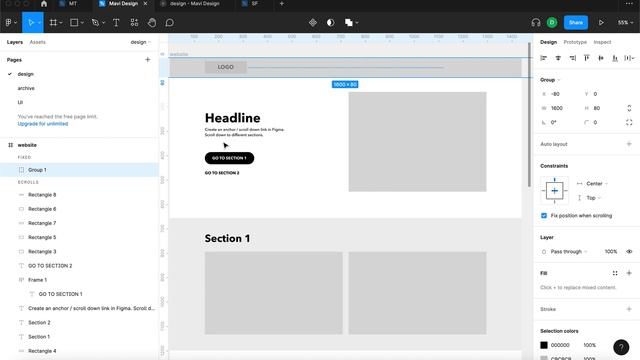
Task: Switch to the Assets tab
Action: pyautogui.click(x=38, y=42)
